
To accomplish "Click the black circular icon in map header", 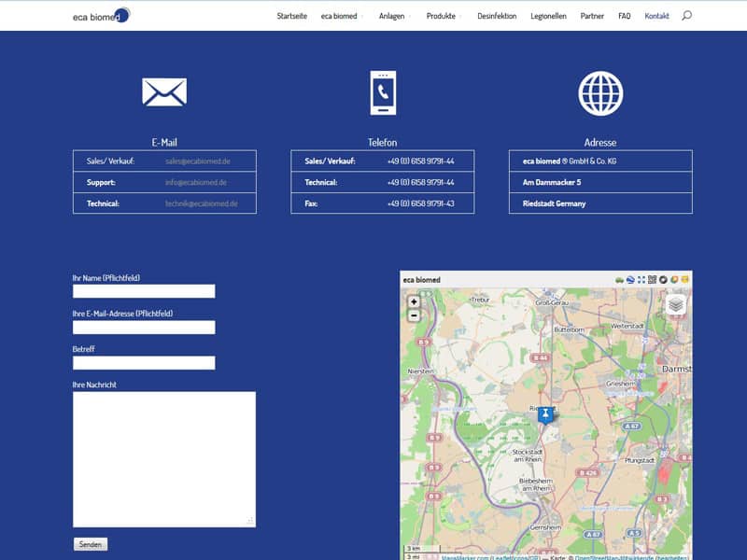I will (x=663, y=280).
